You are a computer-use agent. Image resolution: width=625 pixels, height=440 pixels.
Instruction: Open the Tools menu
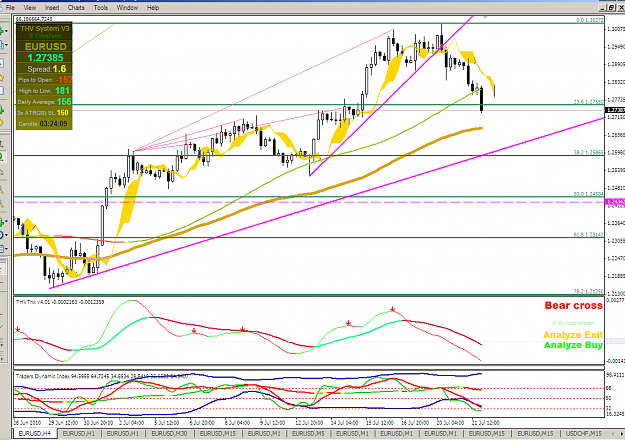pyautogui.click(x=100, y=8)
